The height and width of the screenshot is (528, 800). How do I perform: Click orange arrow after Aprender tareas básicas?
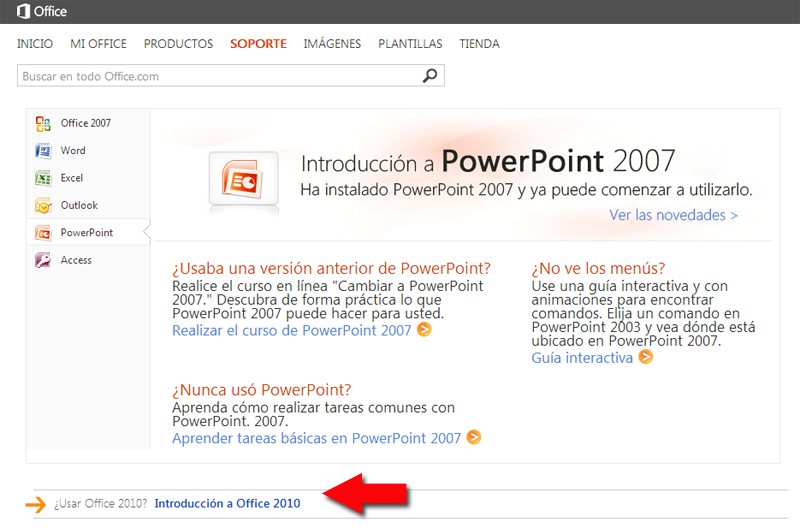[474, 437]
